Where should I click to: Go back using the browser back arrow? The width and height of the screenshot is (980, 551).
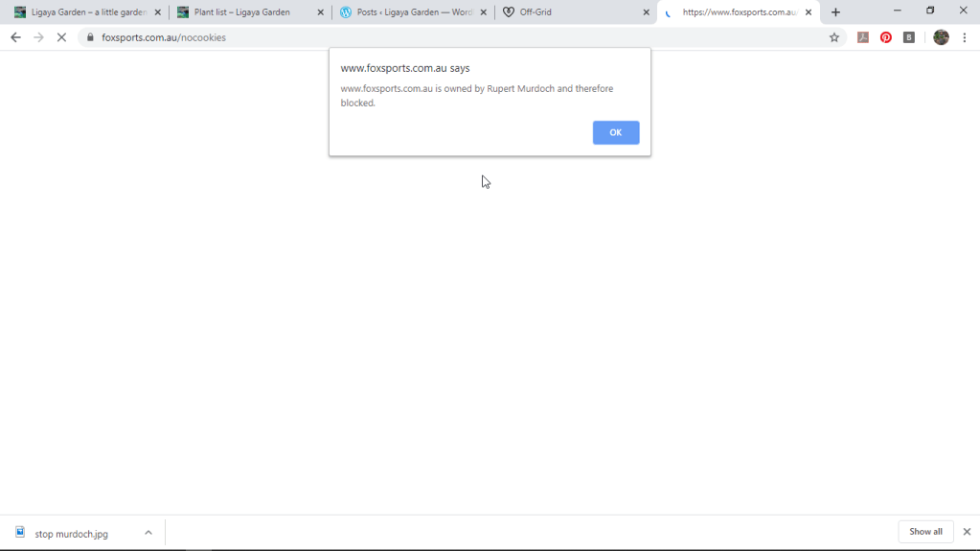(15, 37)
